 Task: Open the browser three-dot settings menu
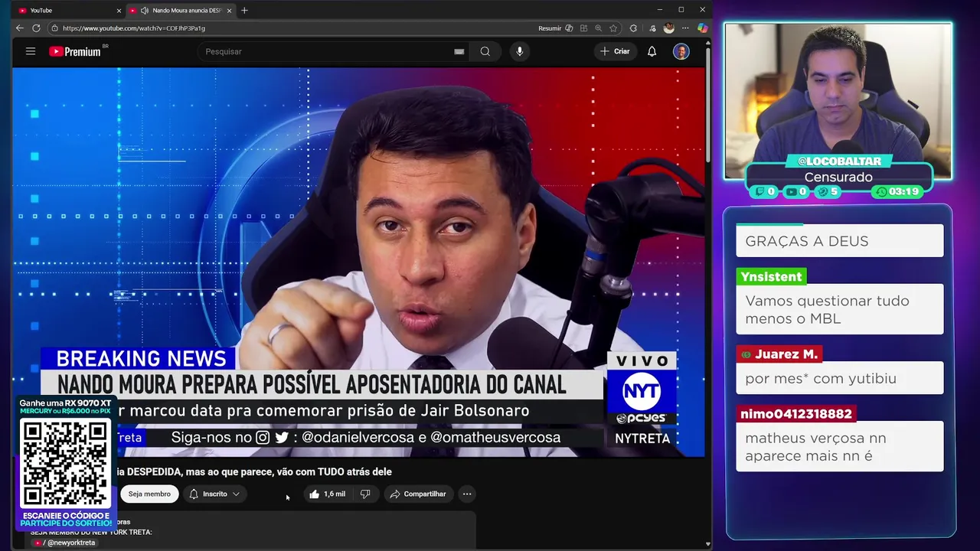click(x=685, y=28)
